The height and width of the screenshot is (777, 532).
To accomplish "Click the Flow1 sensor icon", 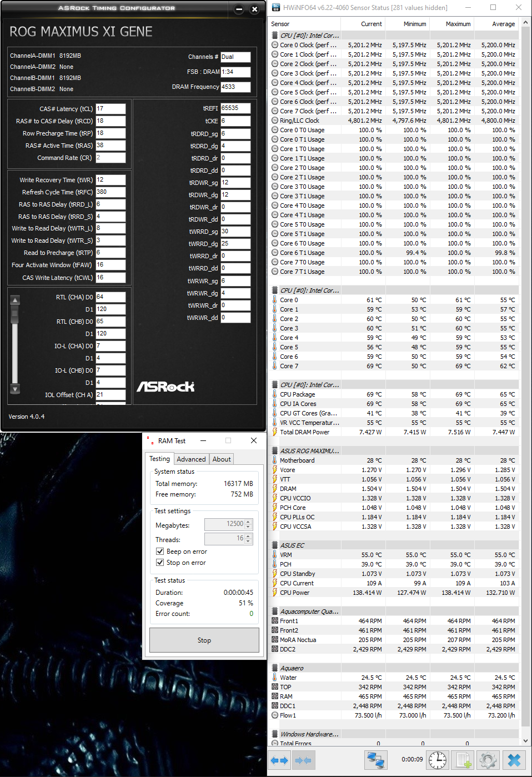I will [275, 715].
